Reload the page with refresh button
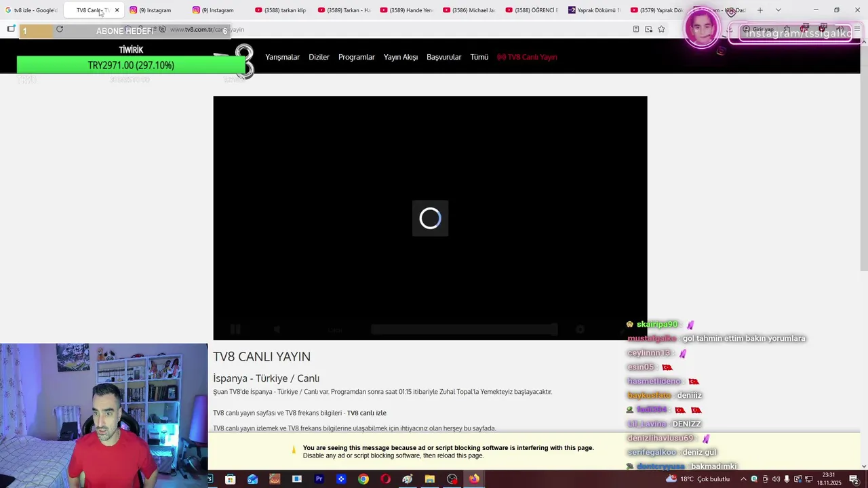This screenshot has width=868, height=488. click(60, 29)
